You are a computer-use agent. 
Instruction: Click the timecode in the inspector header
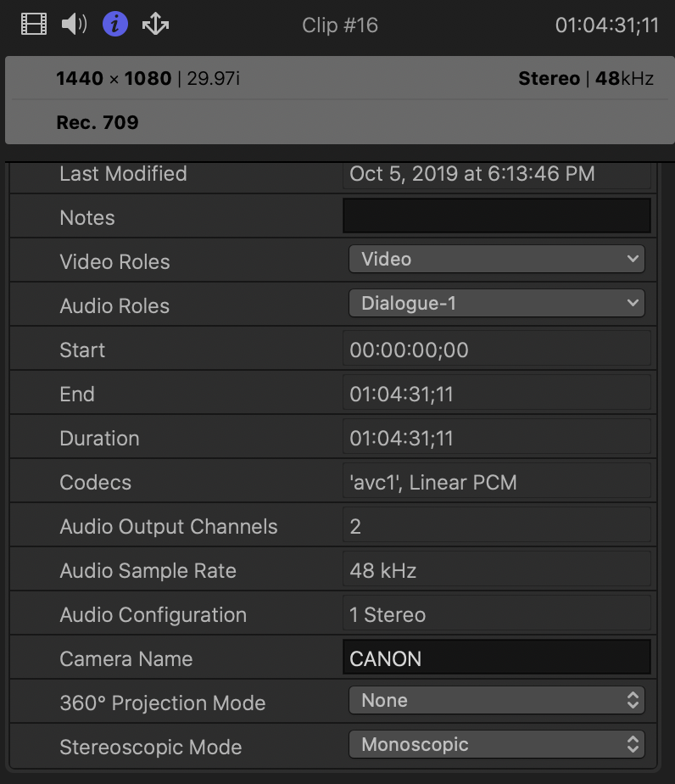606,25
